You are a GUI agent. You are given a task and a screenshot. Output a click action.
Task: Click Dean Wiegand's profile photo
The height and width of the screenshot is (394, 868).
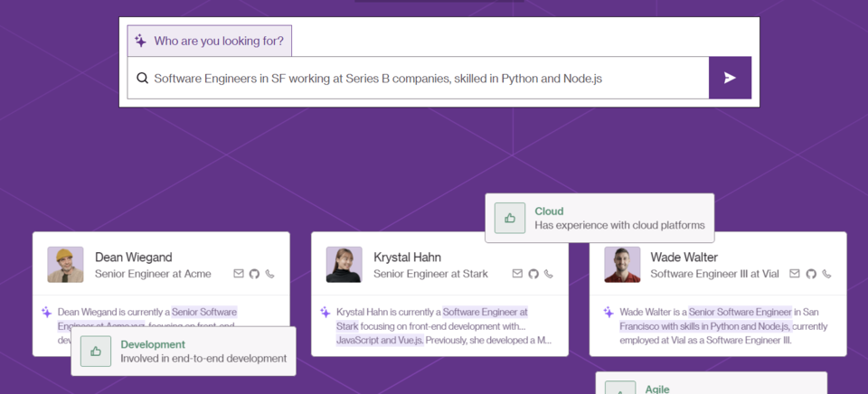tap(65, 265)
